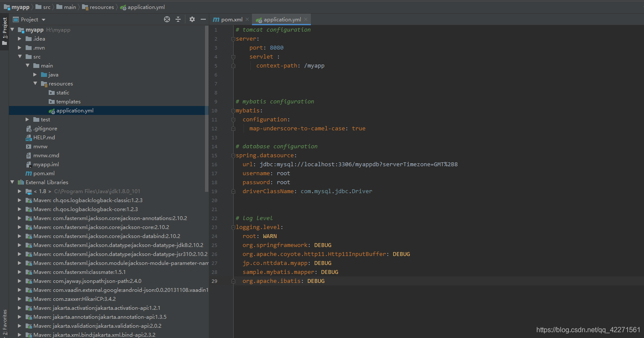Viewport: 644px width, 338px height.
Task: Click src in the breadcrumb bar
Action: tap(43, 7)
